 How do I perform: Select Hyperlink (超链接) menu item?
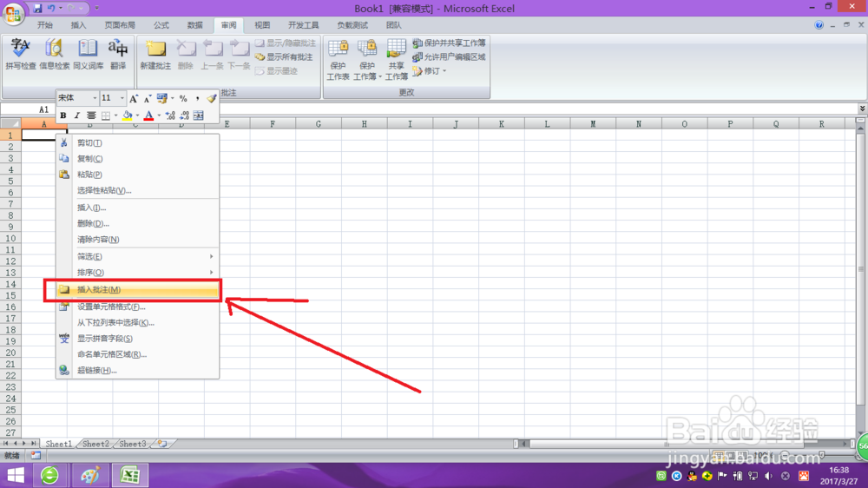pyautogui.click(x=137, y=370)
